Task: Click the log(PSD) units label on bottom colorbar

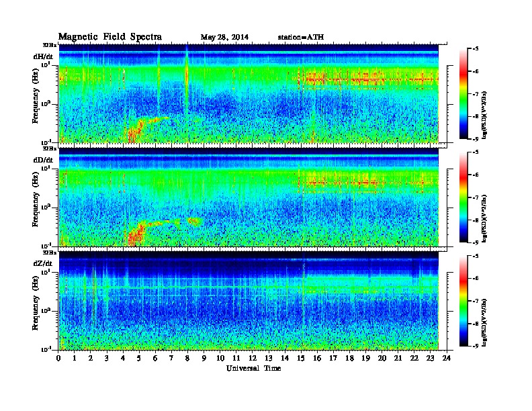Action: pos(484,322)
